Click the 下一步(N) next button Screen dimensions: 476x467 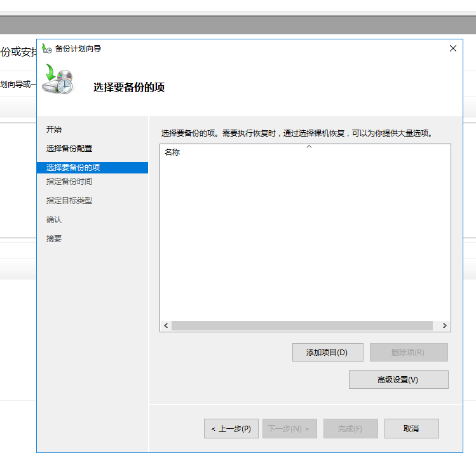(x=290, y=428)
